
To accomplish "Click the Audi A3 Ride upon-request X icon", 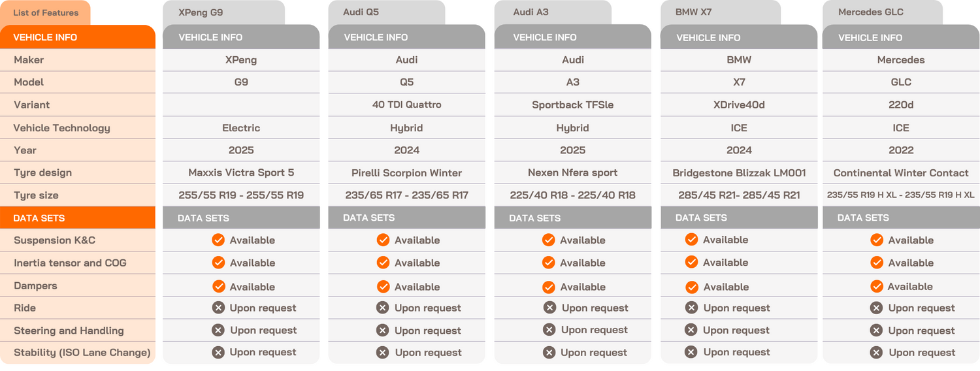I will 550,308.
